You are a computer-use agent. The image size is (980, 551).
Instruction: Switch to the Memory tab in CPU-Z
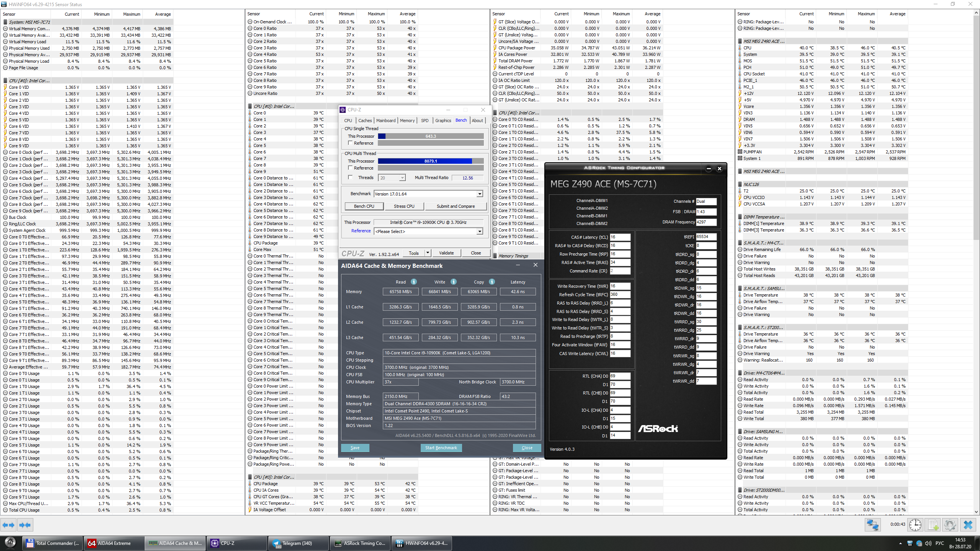click(x=407, y=121)
